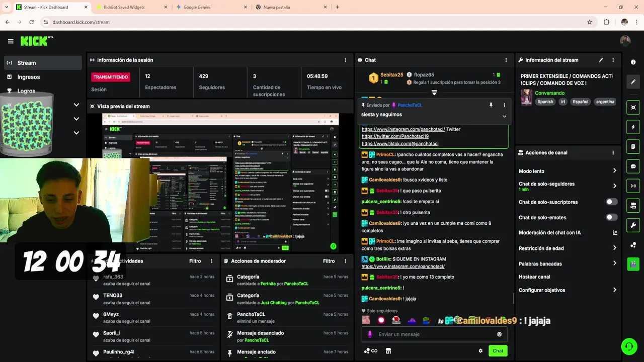This screenshot has width=644, height=362.
Task: Click Hostear canal
Action: 534,277
